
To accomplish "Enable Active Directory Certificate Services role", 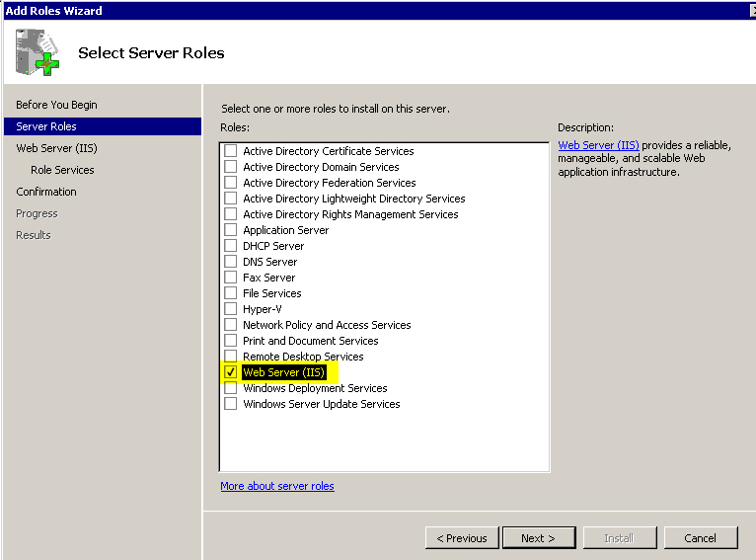I will [231, 151].
